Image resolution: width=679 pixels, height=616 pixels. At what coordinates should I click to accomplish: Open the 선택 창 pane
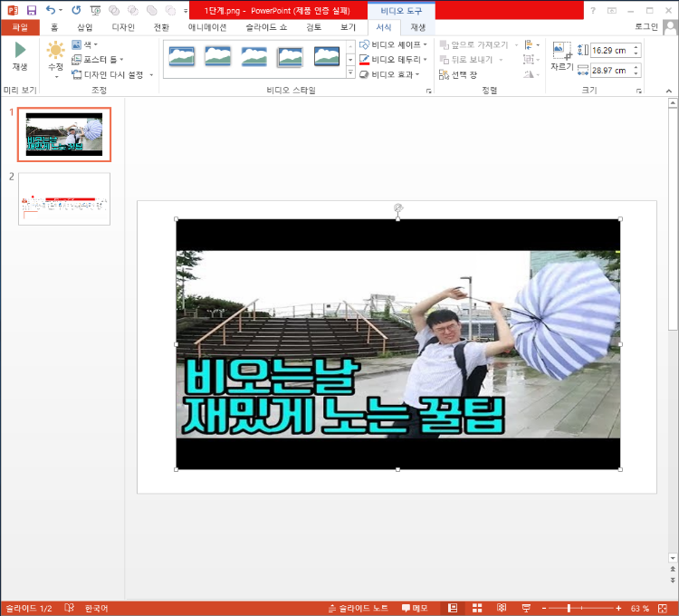point(458,74)
